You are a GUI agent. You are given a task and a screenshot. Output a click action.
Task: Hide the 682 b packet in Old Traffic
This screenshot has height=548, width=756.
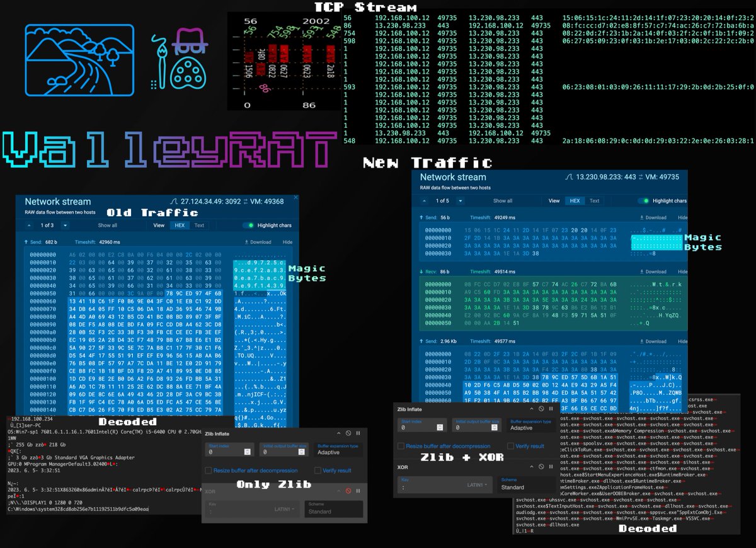287,242
